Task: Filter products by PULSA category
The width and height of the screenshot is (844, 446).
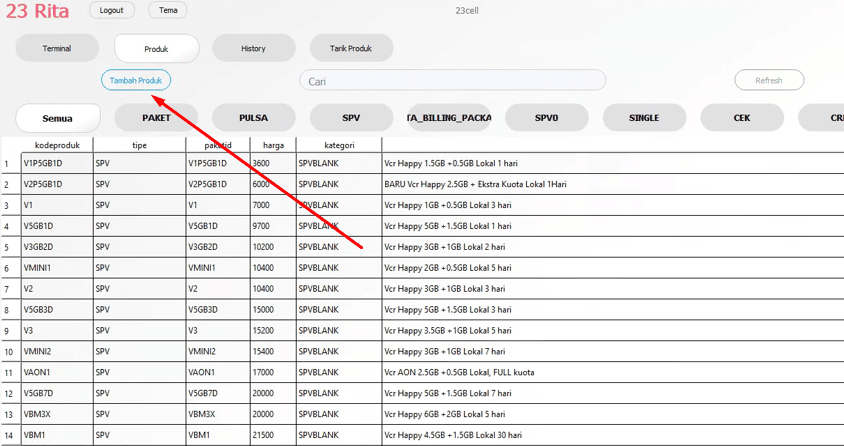Action: [x=254, y=118]
